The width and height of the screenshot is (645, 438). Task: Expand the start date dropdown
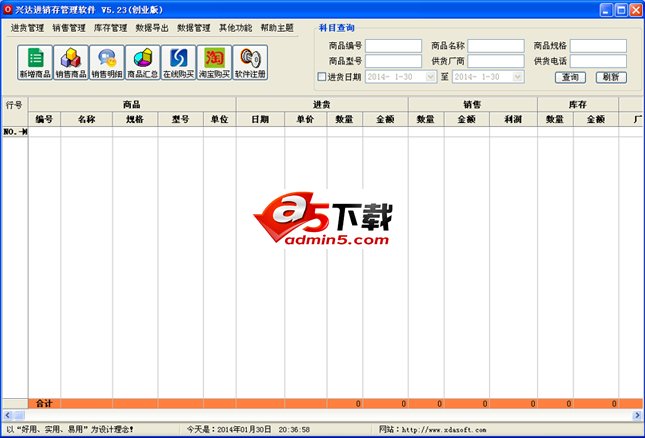[x=430, y=76]
